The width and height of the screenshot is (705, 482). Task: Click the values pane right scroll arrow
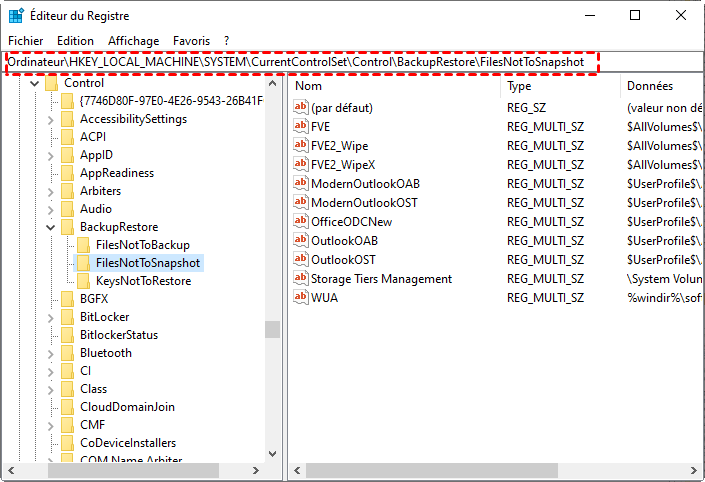point(694,470)
